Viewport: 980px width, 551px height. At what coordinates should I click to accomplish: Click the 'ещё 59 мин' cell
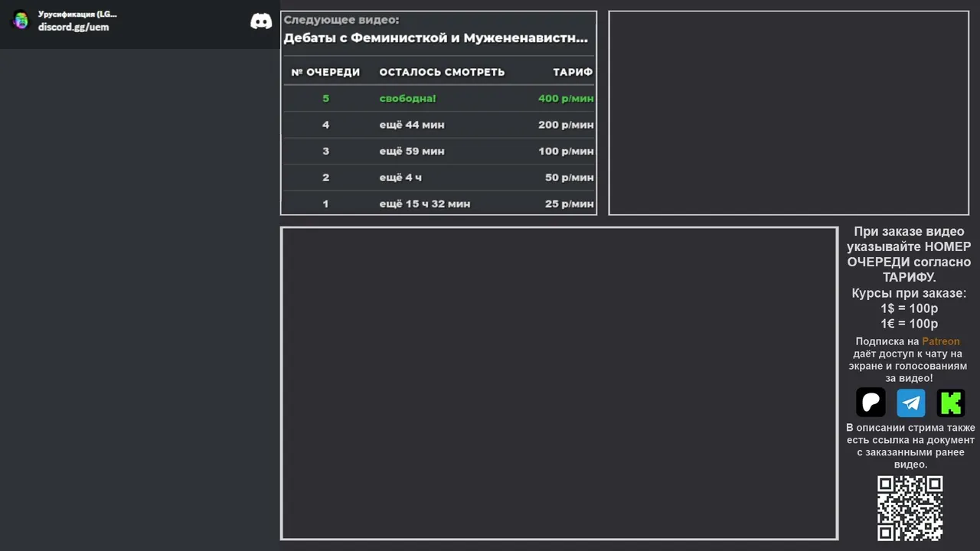(412, 151)
